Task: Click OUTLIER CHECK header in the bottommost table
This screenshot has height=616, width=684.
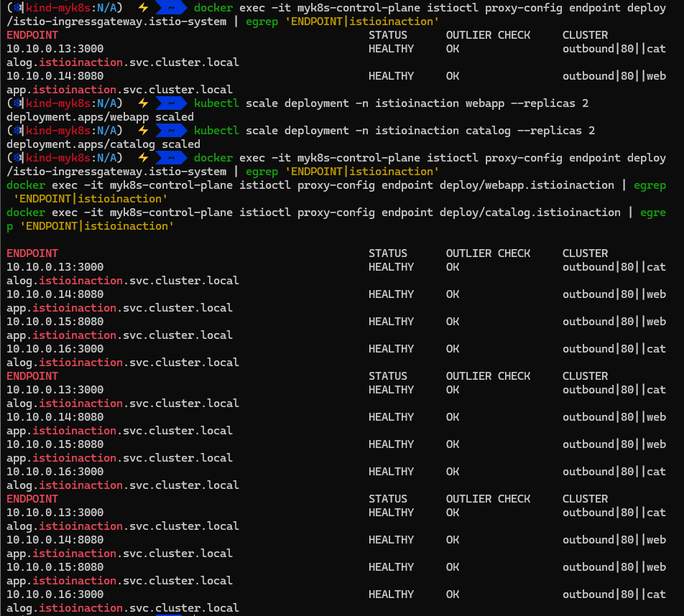Action: (x=488, y=499)
